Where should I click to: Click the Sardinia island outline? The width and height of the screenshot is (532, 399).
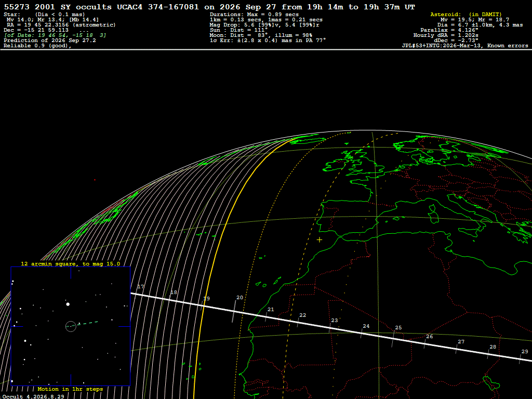pyautogui.click(x=433, y=214)
